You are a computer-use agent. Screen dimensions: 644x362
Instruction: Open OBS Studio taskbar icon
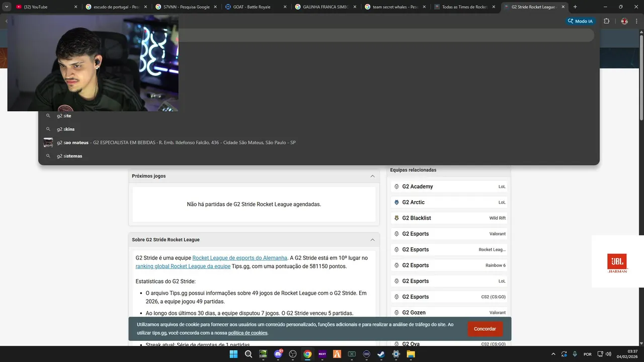point(293,354)
